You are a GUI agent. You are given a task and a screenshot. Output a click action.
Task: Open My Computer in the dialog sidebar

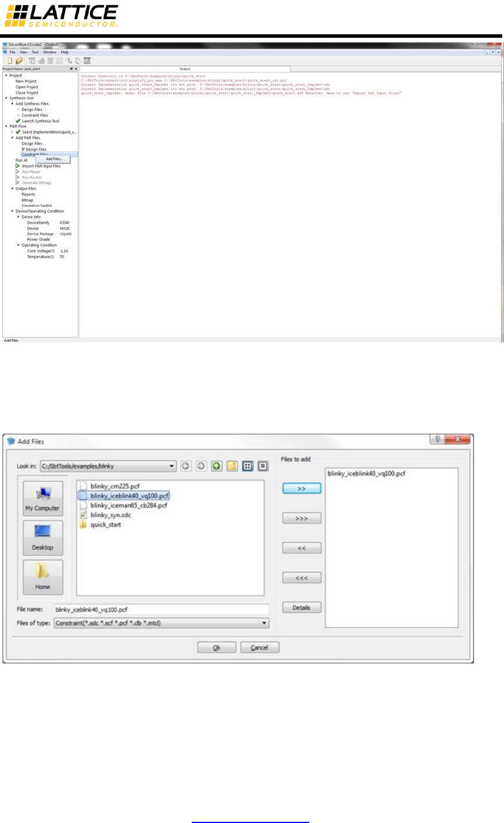tap(44, 500)
